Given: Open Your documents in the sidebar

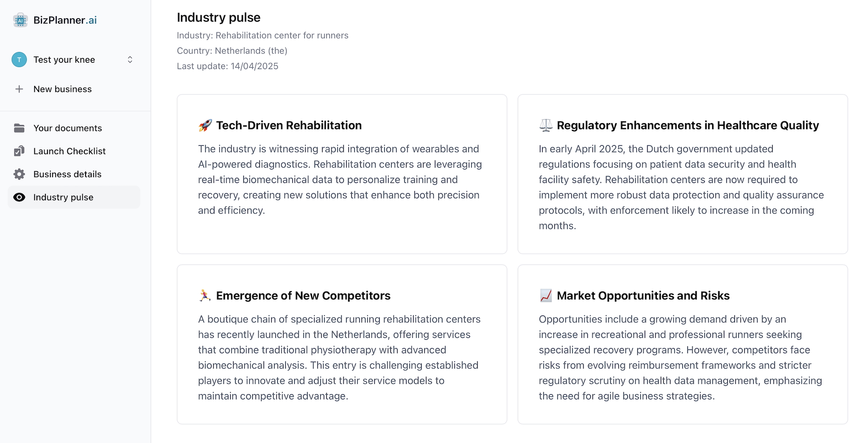Looking at the screenshot, I should (x=68, y=128).
